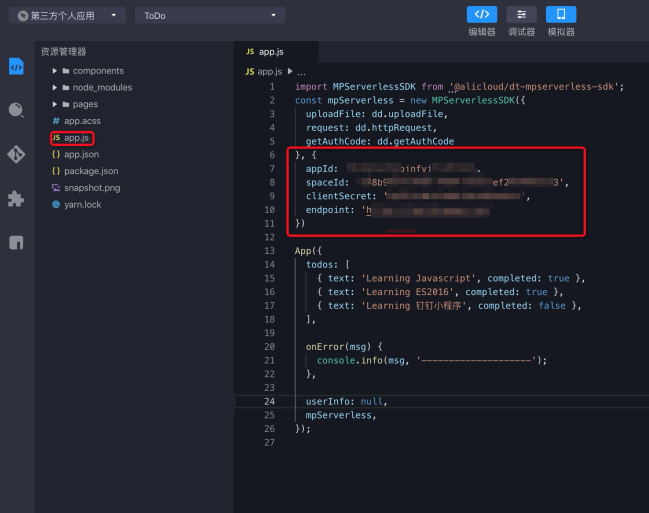Click 'Learning ES2016' string on line 16
649x513 pixels.
click(x=407, y=292)
